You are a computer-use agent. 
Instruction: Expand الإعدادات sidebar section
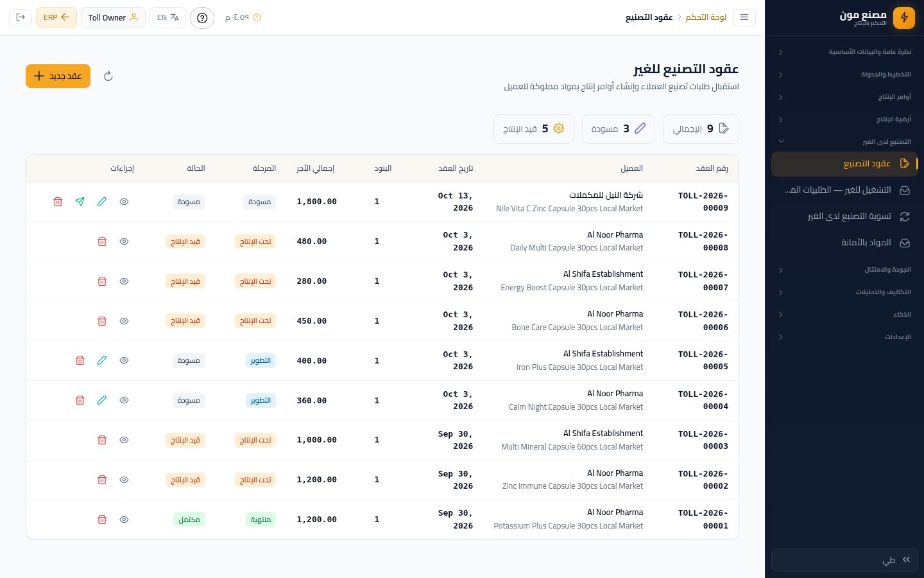tap(844, 337)
